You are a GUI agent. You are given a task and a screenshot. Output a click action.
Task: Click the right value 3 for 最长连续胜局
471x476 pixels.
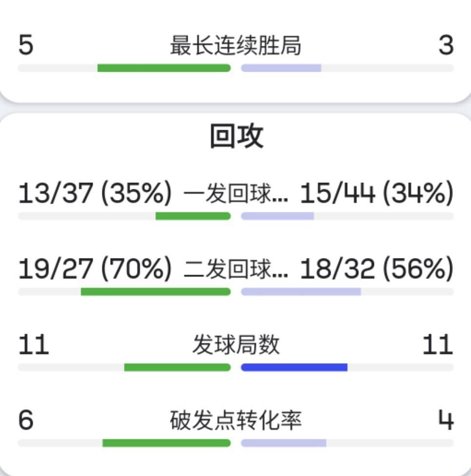(446, 45)
